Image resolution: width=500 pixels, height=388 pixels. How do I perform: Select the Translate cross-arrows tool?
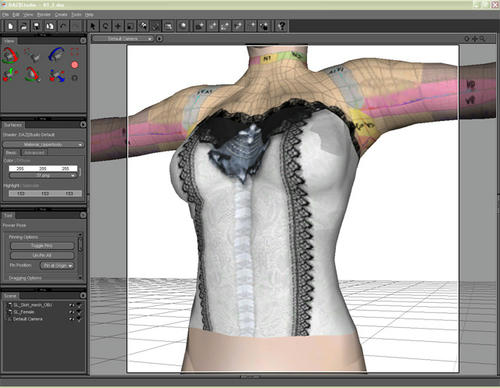[x=118, y=26]
